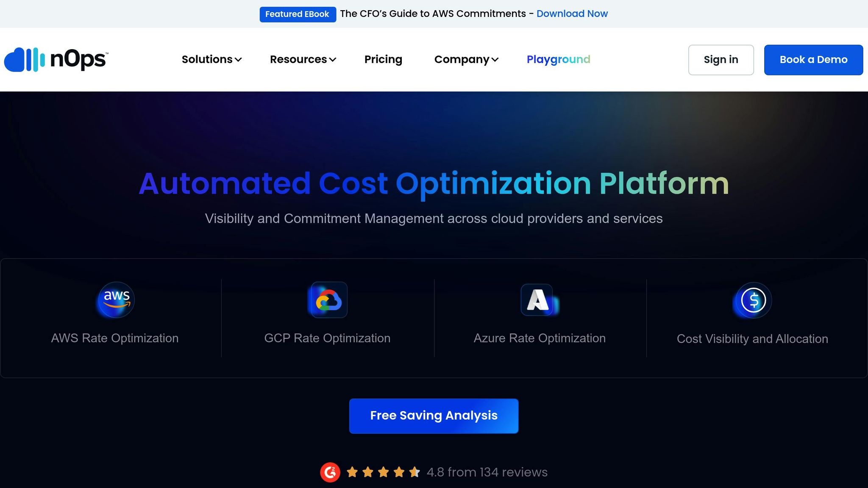
Task: Follow the Download Now link
Action: tap(572, 14)
